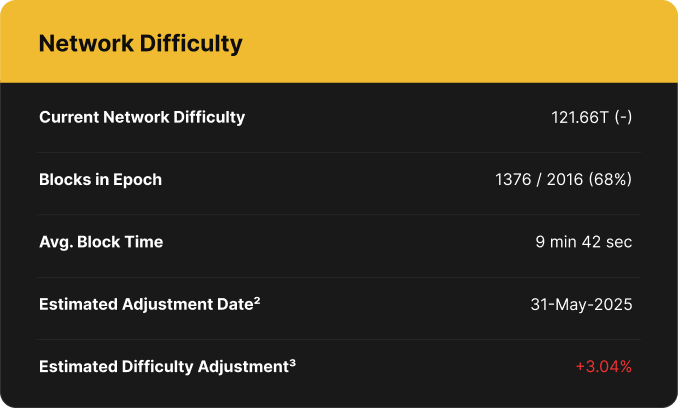Click the (-) change indicator beside 121.66T
The width and height of the screenshot is (678, 408).
click(x=623, y=118)
